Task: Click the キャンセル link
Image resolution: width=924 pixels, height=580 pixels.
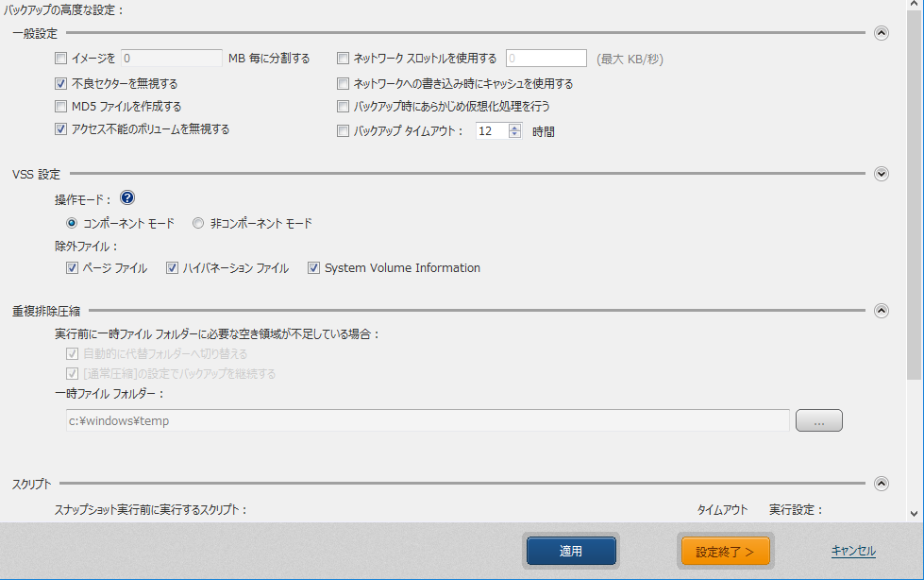Action: coord(853,551)
